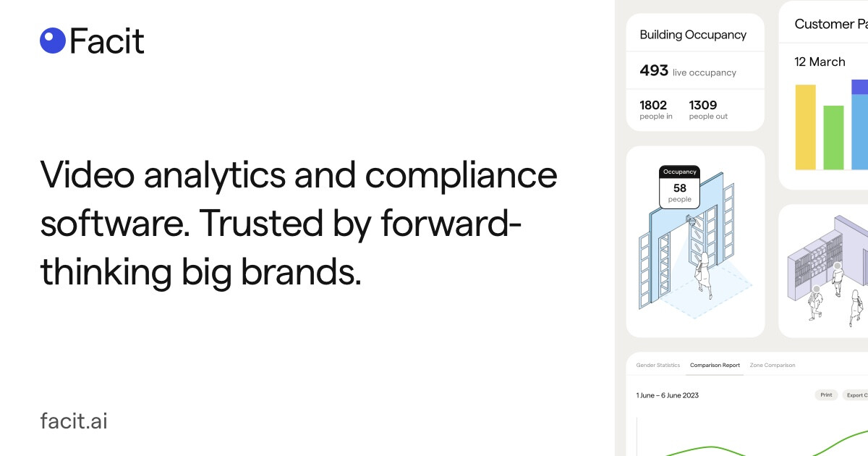
Task: Click the blue Facit logo circle
Action: point(53,41)
